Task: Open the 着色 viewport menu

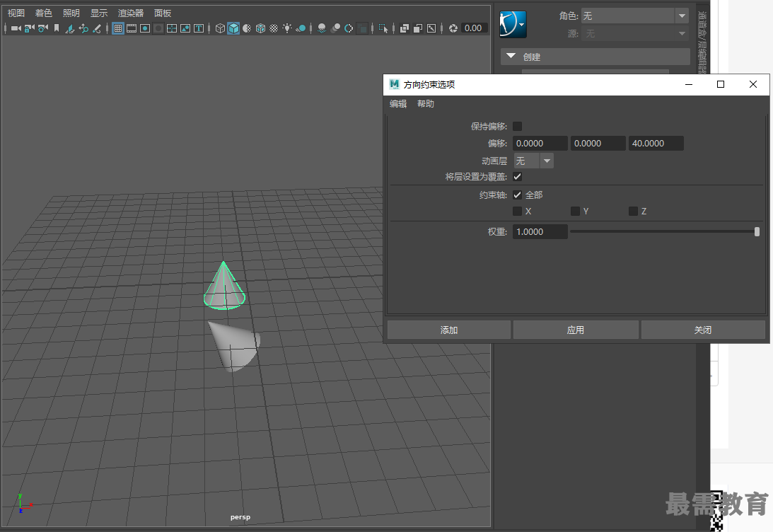Action: click(x=44, y=13)
